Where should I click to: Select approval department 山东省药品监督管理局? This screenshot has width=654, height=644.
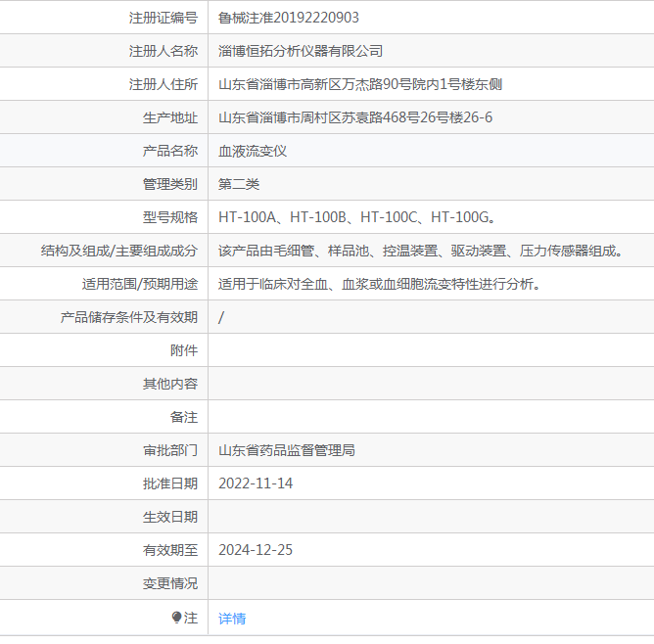tap(287, 450)
